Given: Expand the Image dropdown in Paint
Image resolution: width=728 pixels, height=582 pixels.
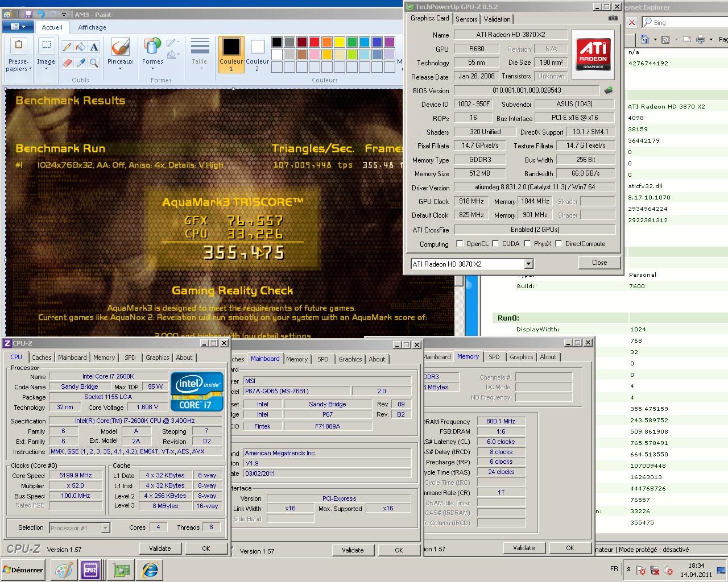Looking at the screenshot, I should pos(46,69).
